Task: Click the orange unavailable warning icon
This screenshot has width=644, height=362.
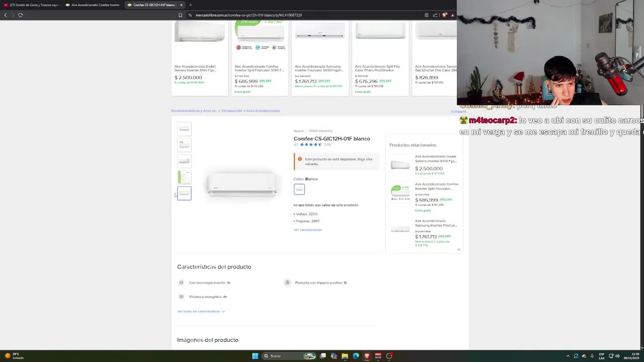Action: pos(300,159)
